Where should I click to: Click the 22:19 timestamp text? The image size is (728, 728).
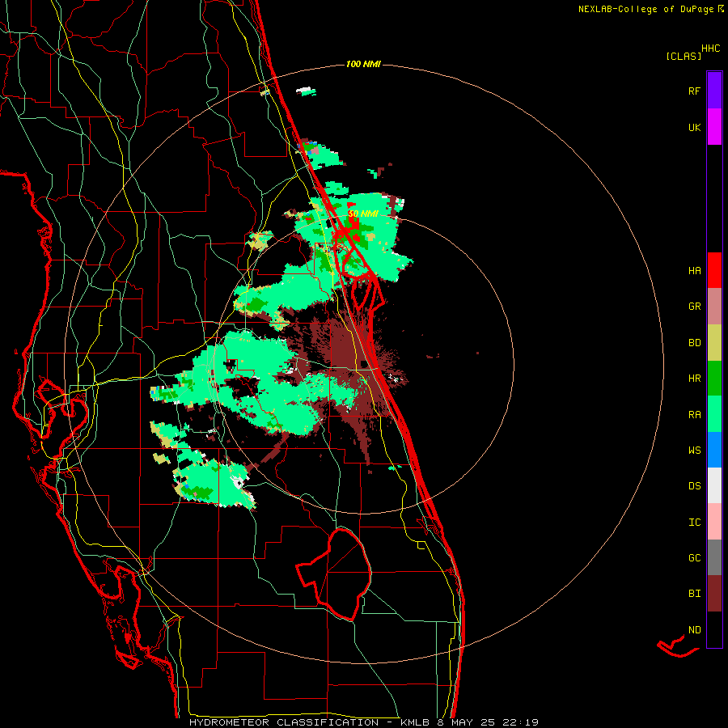pos(524,722)
